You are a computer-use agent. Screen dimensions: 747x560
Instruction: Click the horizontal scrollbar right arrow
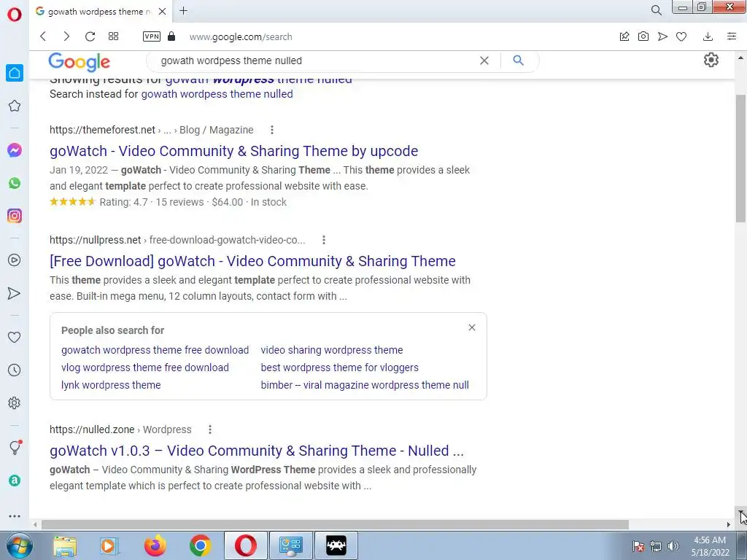[x=729, y=524]
